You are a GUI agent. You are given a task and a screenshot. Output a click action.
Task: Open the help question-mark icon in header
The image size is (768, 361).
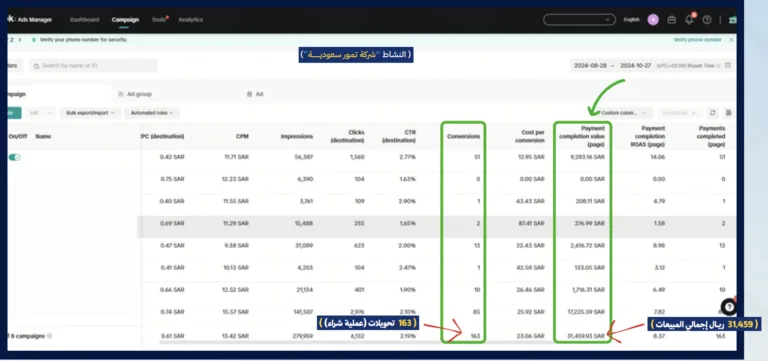tap(706, 20)
